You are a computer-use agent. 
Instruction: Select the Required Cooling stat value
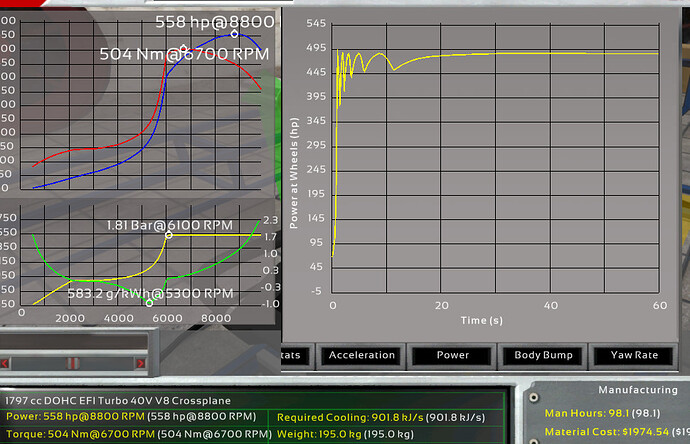[x=387, y=417]
